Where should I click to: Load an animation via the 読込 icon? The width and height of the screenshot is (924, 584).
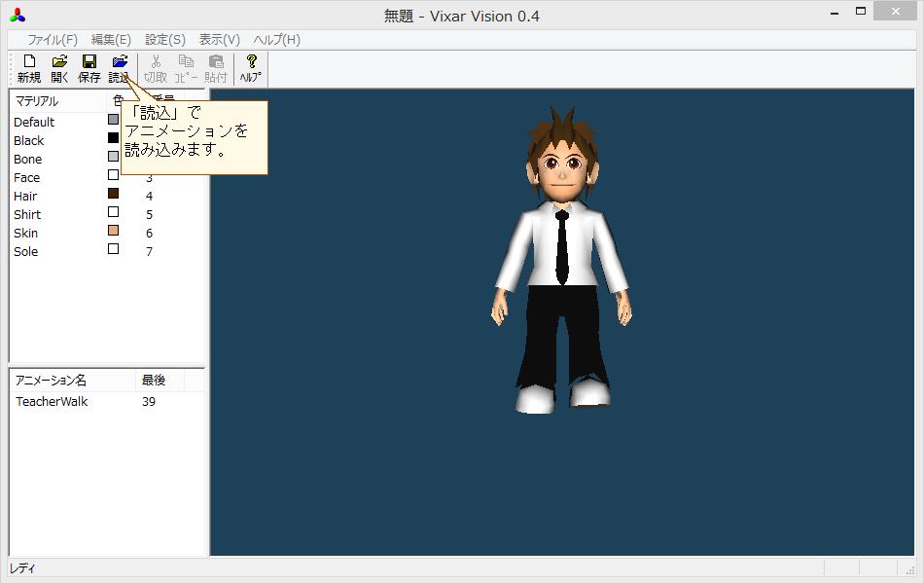119,67
